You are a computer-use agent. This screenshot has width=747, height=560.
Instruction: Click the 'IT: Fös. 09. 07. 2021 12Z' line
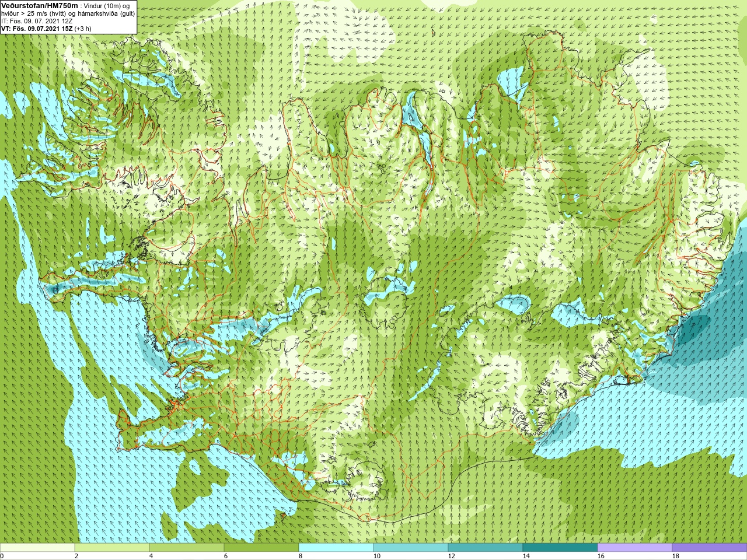pyautogui.click(x=37, y=21)
